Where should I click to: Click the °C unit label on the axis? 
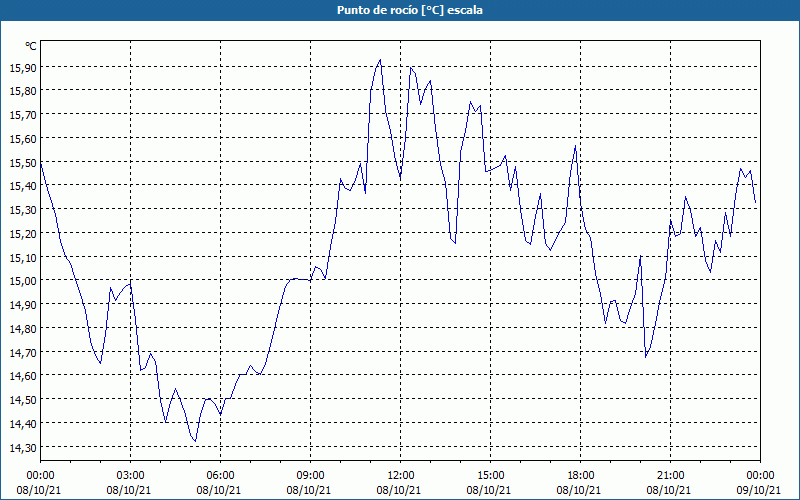31,46
